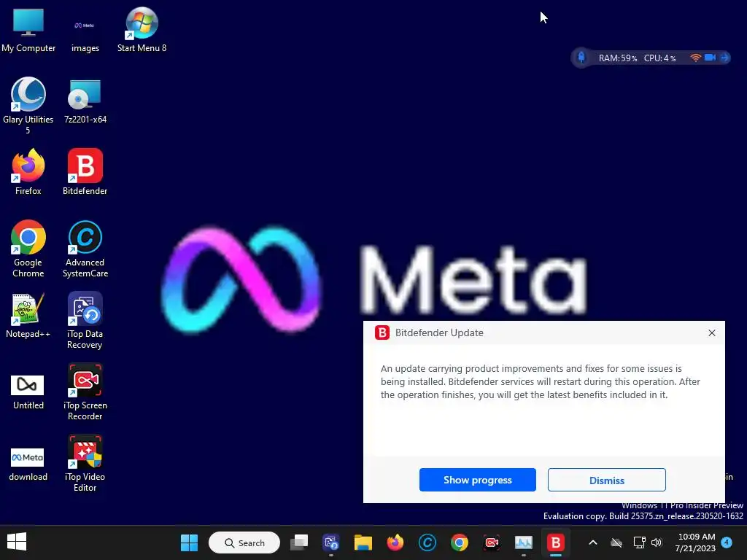Image resolution: width=747 pixels, height=560 pixels.
Task: Open Advanced SystemCare taskbar icon
Action: [427, 542]
